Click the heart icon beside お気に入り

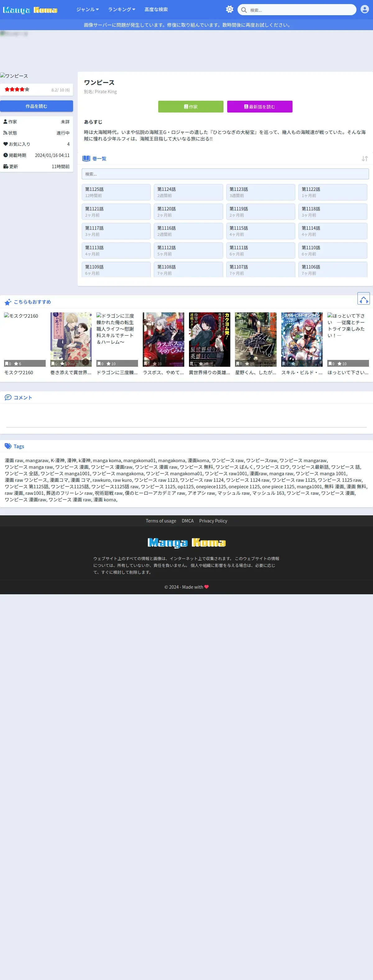pos(6,144)
